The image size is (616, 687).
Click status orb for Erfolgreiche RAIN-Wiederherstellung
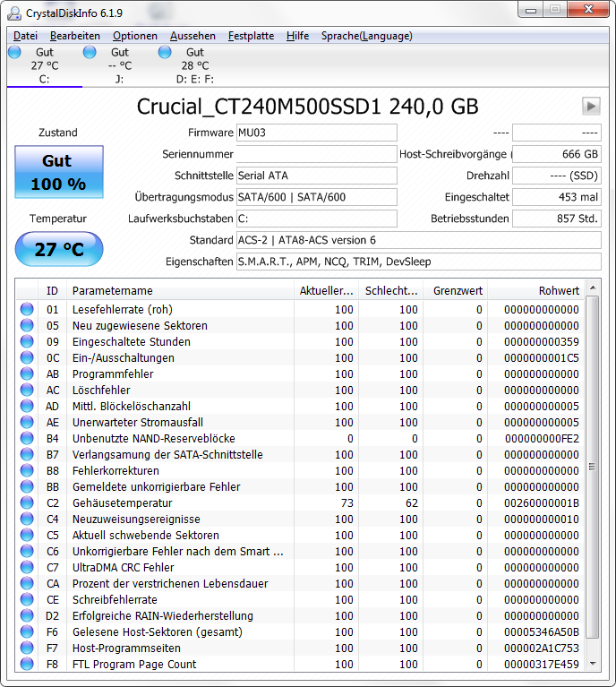pos(27,616)
